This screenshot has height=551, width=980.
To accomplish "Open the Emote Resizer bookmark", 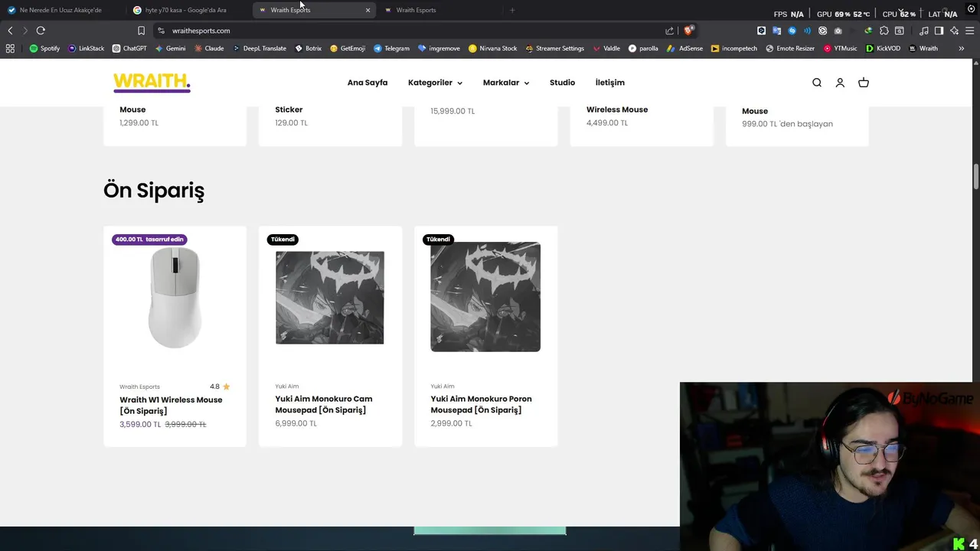I will pos(789,48).
